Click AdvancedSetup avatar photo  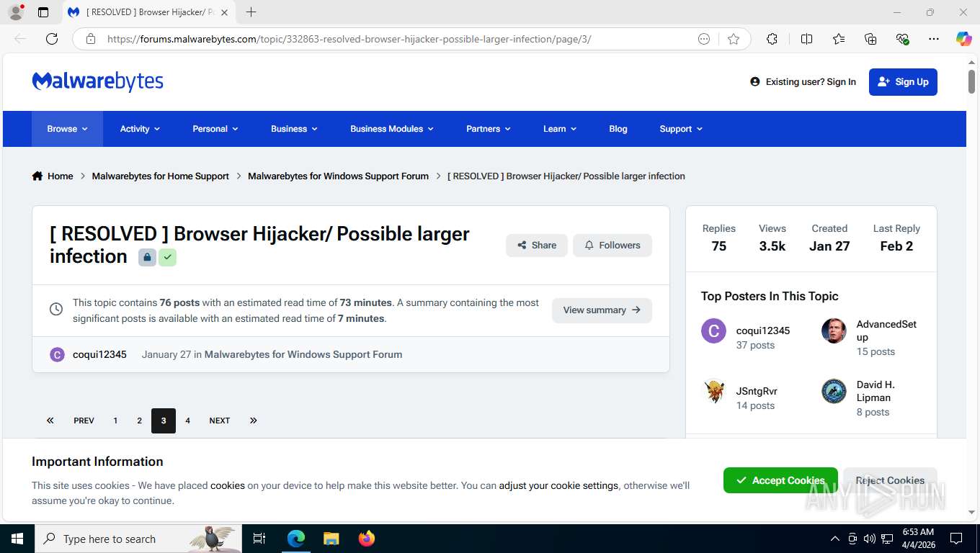tap(834, 331)
